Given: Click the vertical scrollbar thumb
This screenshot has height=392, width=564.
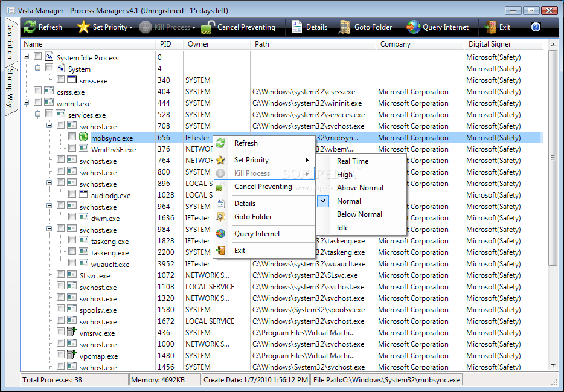Looking at the screenshot, I should [x=553, y=158].
